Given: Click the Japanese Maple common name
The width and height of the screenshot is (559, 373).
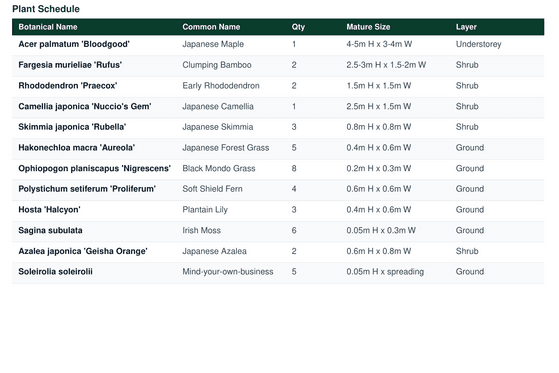Looking at the screenshot, I should pyautogui.click(x=213, y=44).
